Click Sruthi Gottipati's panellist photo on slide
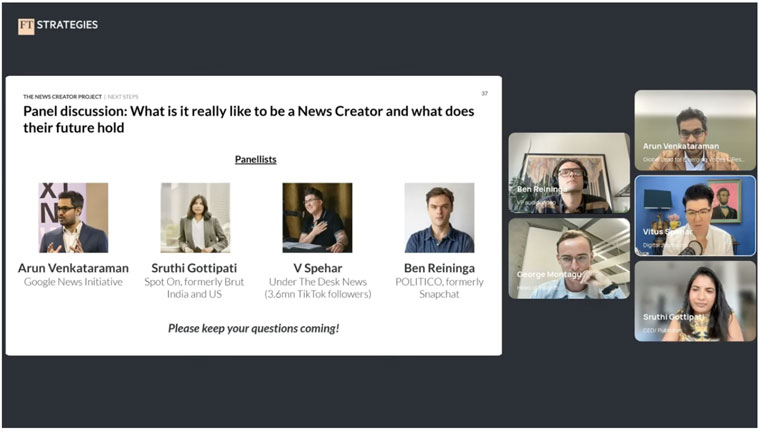This screenshot has height=431, width=760. point(195,218)
